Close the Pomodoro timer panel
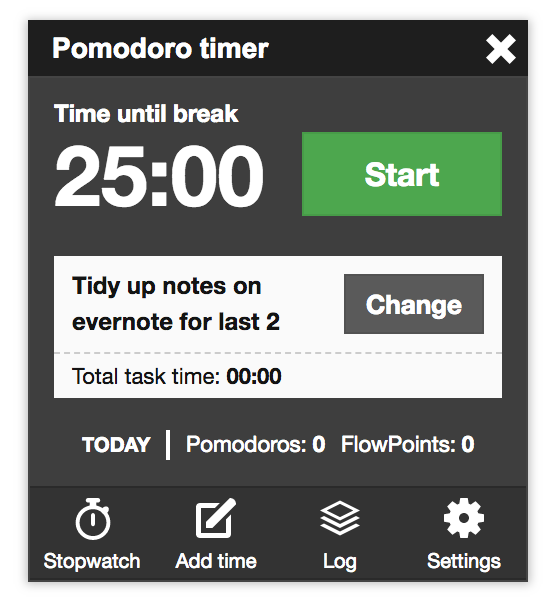This screenshot has height=608, width=558. pos(501,49)
